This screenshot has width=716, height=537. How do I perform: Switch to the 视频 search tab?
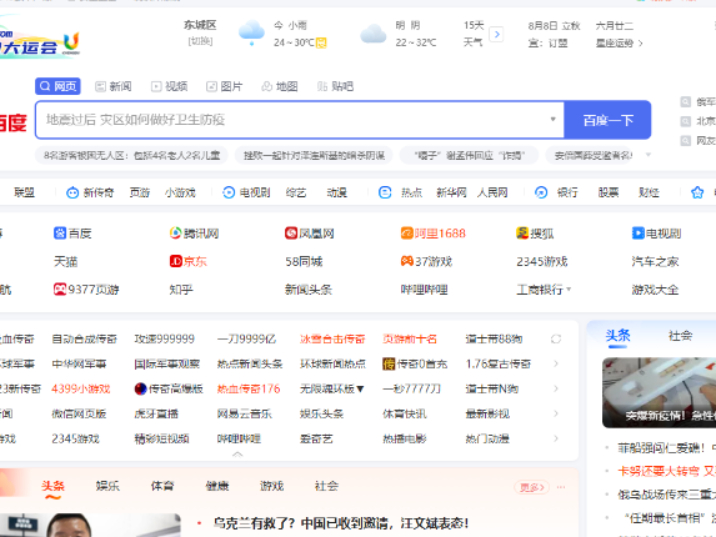point(169,86)
